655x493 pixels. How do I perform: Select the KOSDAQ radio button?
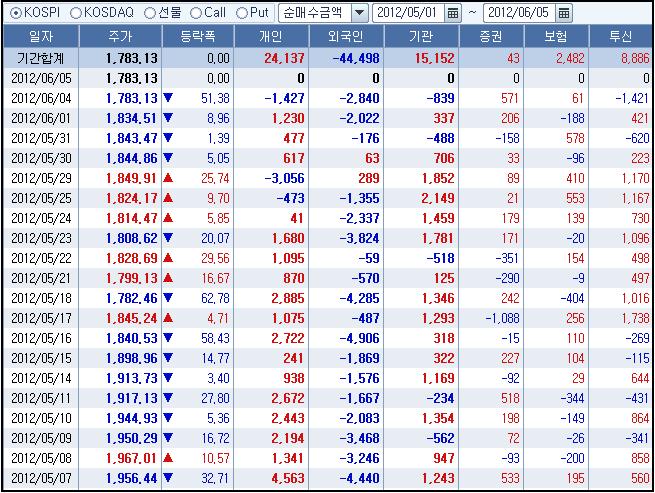76,13
